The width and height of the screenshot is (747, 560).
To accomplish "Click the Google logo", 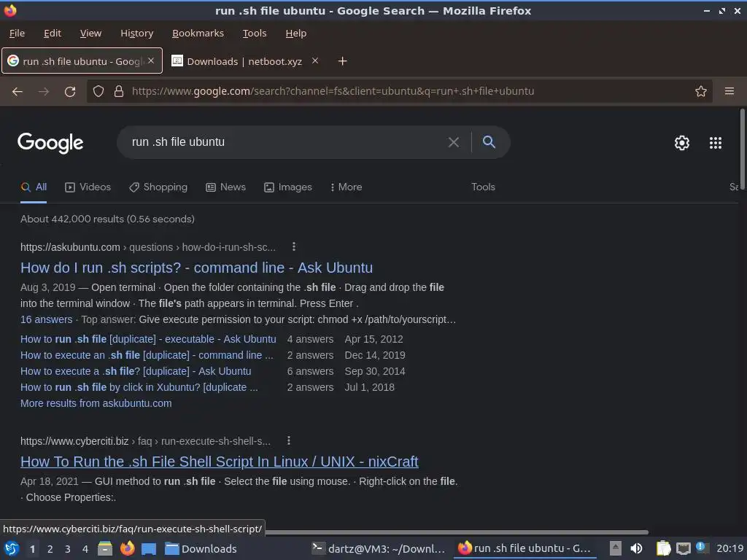I will pyautogui.click(x=50, y=143).
